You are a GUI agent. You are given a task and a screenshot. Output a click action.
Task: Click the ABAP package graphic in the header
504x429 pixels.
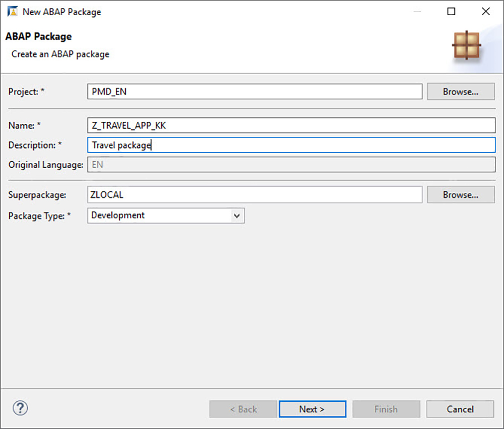pos(466,45)
